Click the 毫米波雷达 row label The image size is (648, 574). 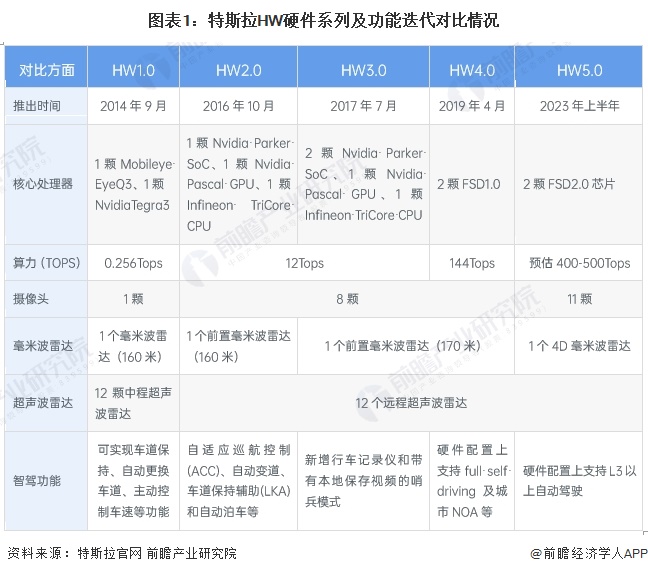46,346
